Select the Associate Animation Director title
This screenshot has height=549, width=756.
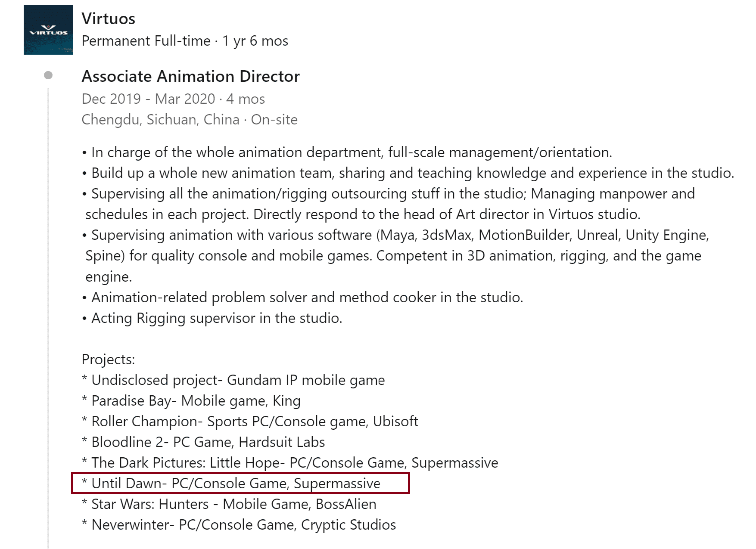coord(190,76)
